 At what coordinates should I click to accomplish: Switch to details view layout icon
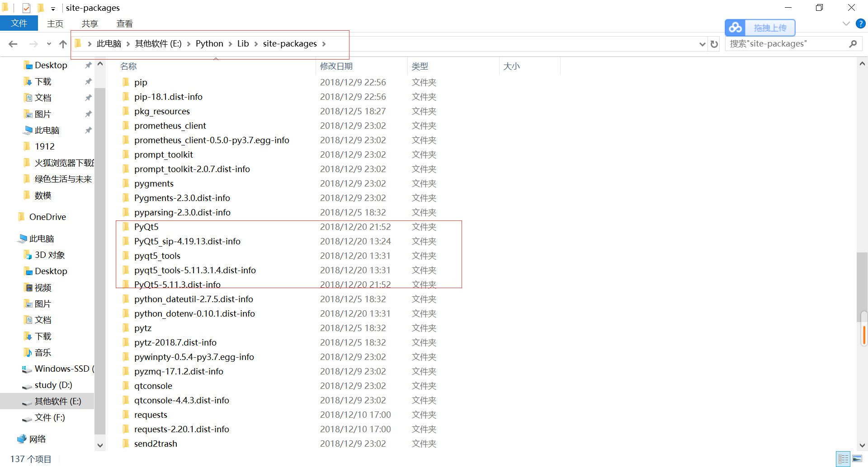coord(843,459)
